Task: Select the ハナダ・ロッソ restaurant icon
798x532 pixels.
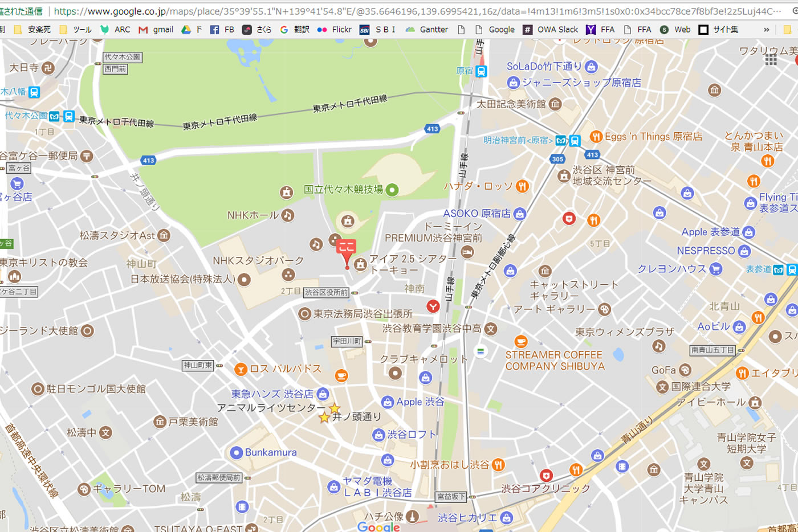Action: pyautogui.click(x=522, y=186)
